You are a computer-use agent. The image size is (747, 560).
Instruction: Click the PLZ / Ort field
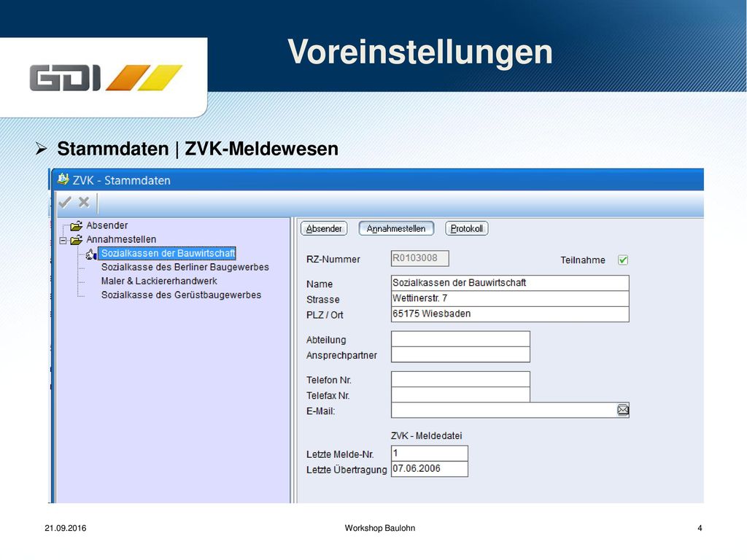(510, 314)
